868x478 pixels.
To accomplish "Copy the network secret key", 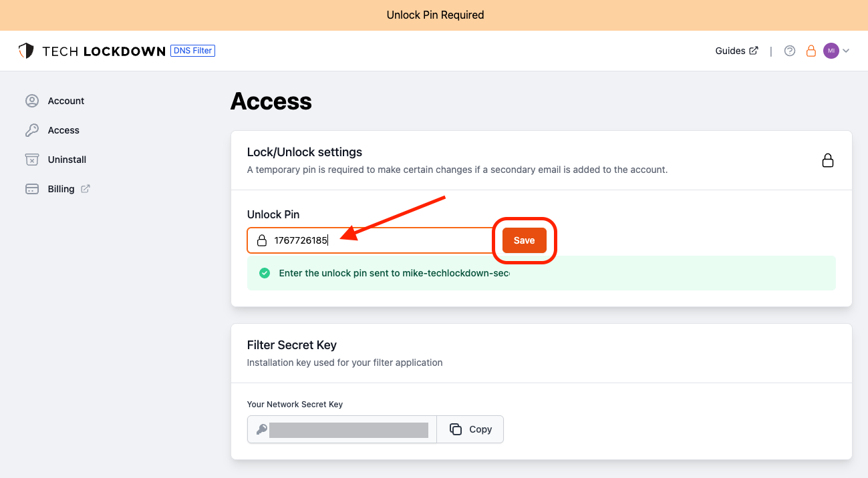I will click(x=470, y=429).
